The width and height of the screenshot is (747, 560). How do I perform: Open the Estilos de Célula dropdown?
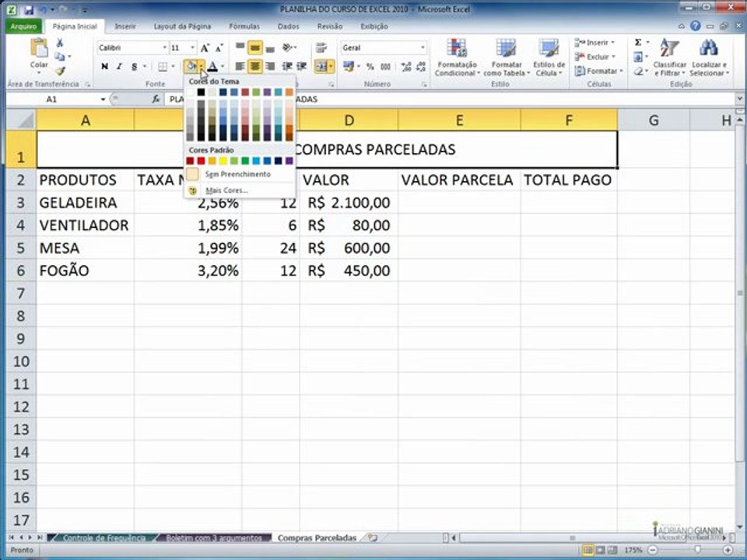click(549, 58)
